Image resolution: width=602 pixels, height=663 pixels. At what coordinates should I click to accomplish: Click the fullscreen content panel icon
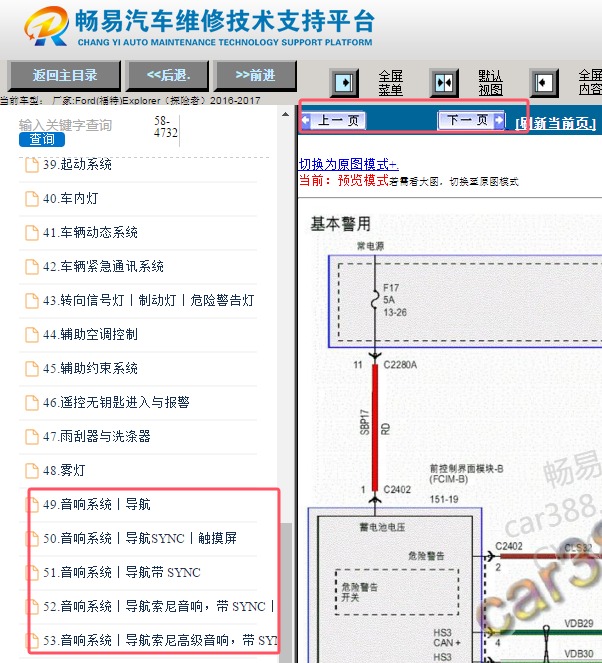pyautogui.click(x=544, y=83)
